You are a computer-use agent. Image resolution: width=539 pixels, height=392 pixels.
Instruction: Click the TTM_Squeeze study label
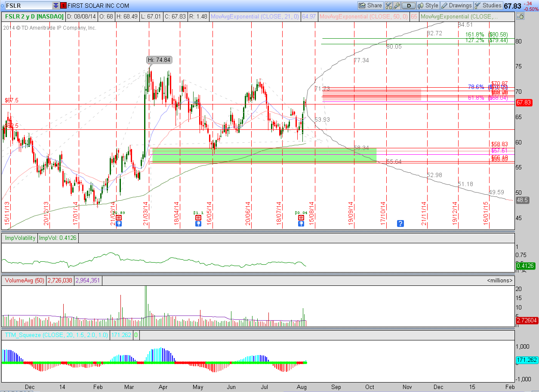(56, 334)
